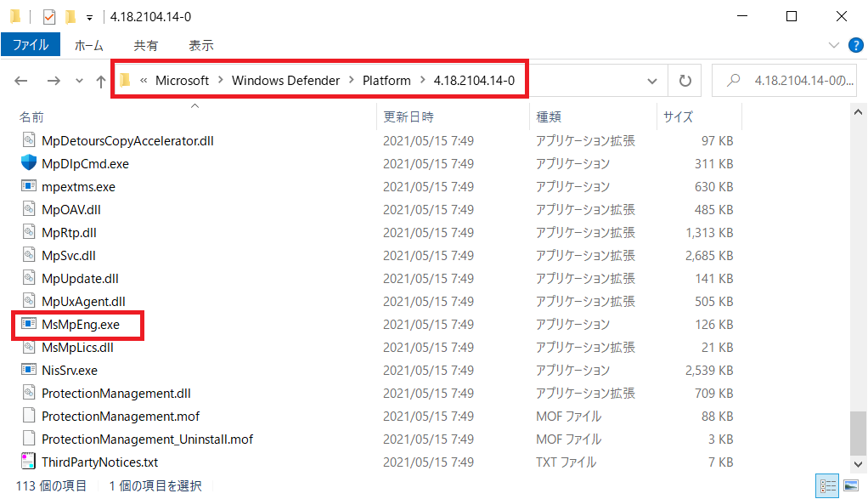Open chevron after Windows Defender breadcrumb
Viewport: 868px width, 499px height.
tap(352, 80)
